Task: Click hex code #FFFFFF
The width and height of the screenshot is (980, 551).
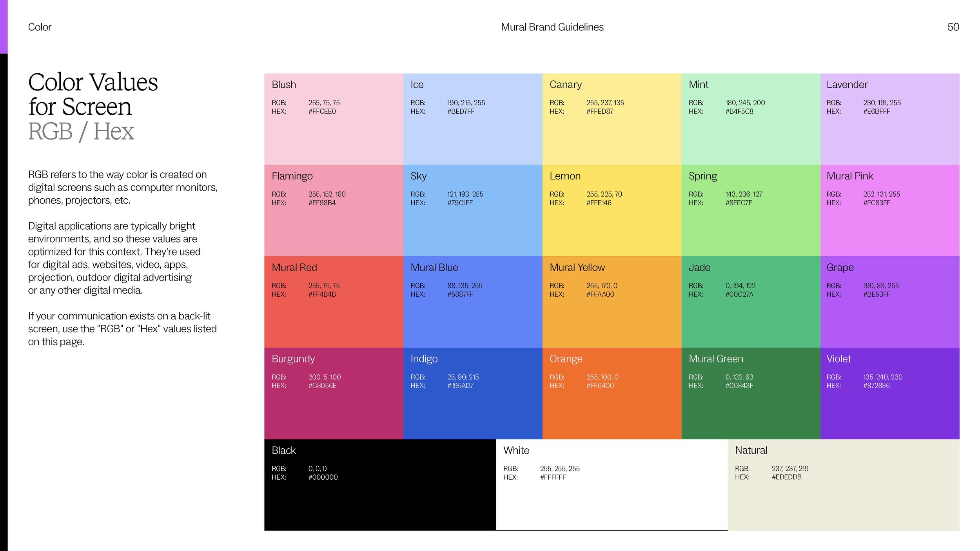Action: [553, 477]
